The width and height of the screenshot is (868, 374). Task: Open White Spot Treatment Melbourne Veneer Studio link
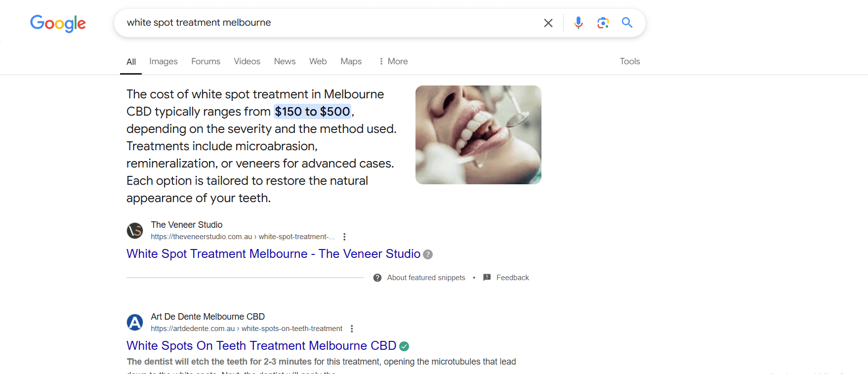pos(273,254)
